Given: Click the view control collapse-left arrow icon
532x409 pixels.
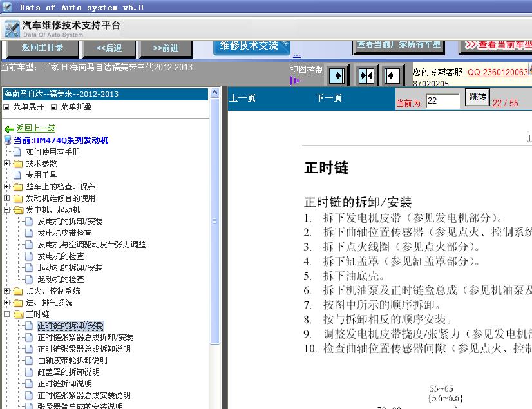Looking at the screenshot, I should pos(392,75).
